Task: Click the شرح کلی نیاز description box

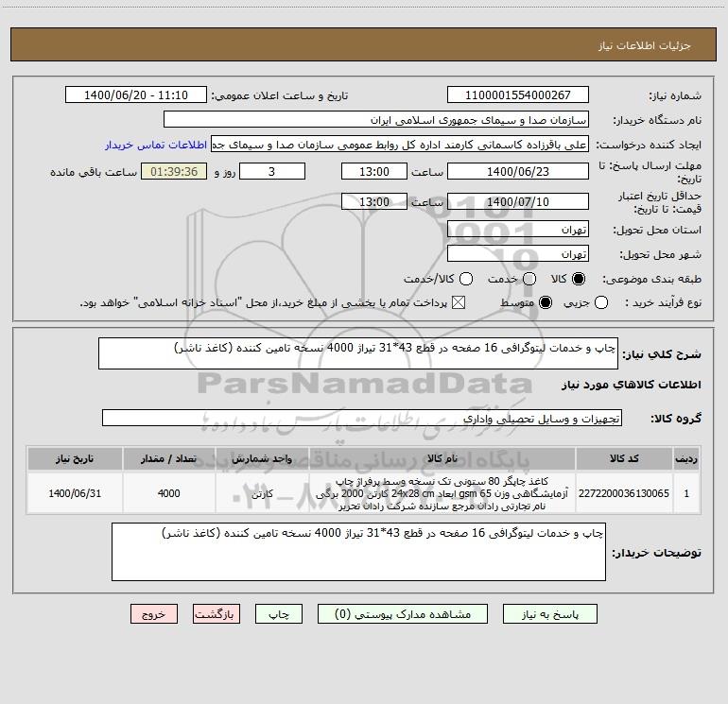Action: pos(358,353)
